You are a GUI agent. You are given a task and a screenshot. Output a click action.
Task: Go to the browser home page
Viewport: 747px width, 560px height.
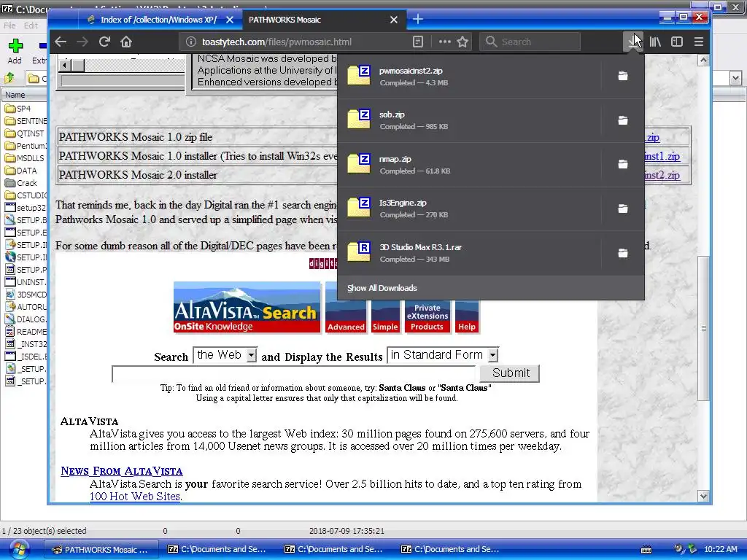pos(126,42)
